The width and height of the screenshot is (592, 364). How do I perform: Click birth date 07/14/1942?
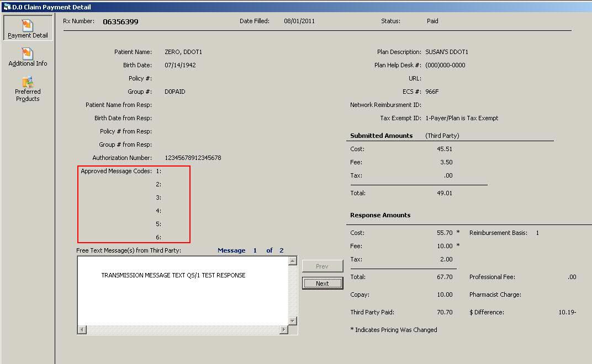(180, 65)
